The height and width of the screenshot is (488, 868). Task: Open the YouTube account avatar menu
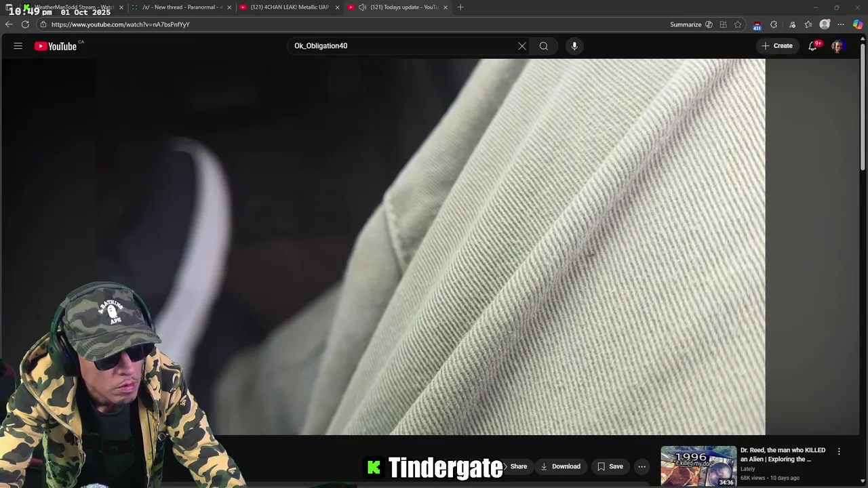coord(837,46)
